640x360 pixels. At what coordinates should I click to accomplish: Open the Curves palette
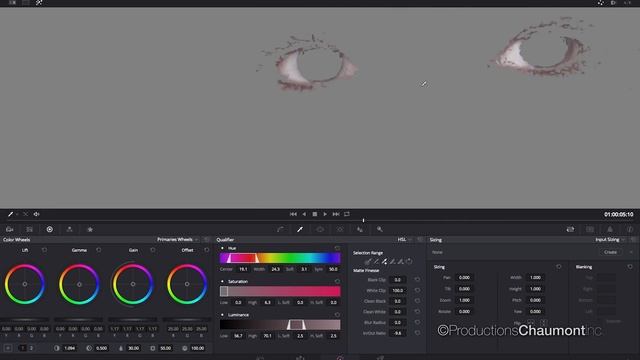[280, 229]
